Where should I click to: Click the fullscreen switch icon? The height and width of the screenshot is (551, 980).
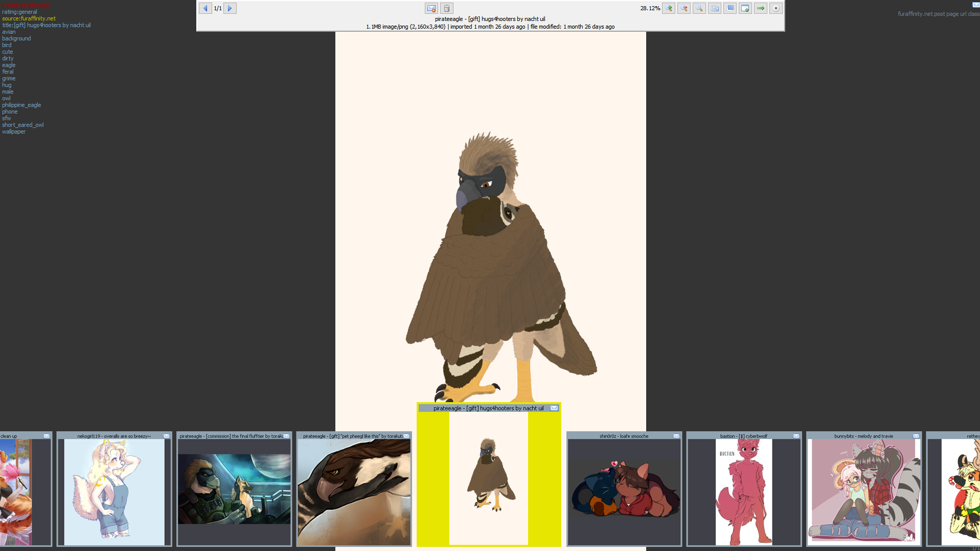tap(730, 8)
